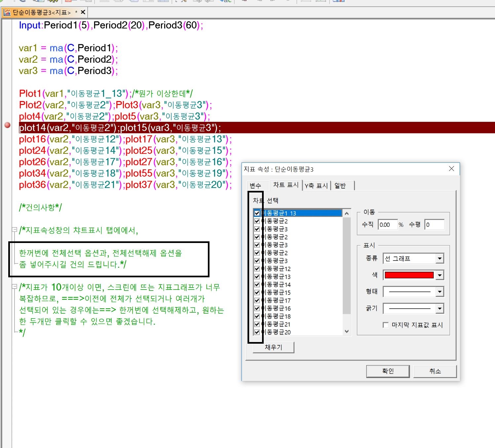
Task: Click the 수직 percentage input field
Action: (387, 225)
